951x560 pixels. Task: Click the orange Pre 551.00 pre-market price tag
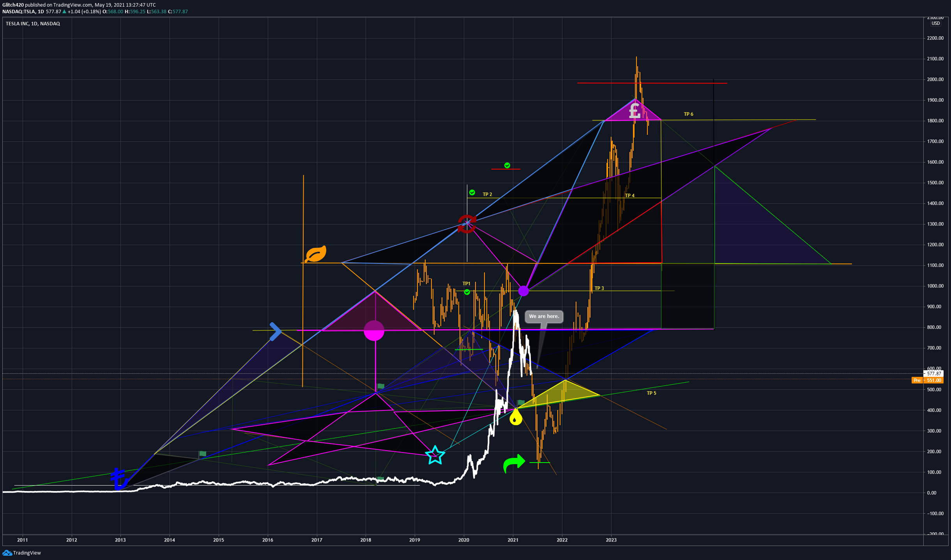tap(927, 380)
